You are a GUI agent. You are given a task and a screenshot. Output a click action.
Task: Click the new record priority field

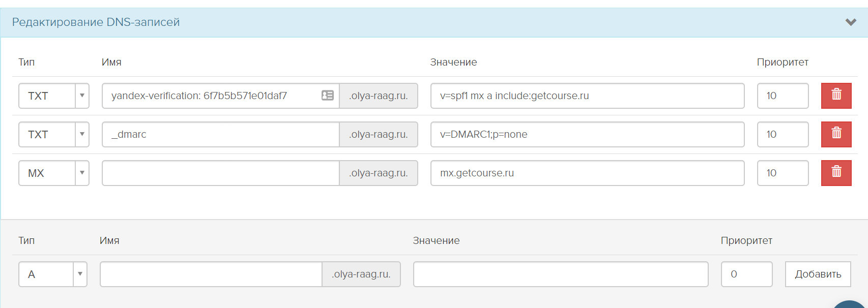point(746,274)
